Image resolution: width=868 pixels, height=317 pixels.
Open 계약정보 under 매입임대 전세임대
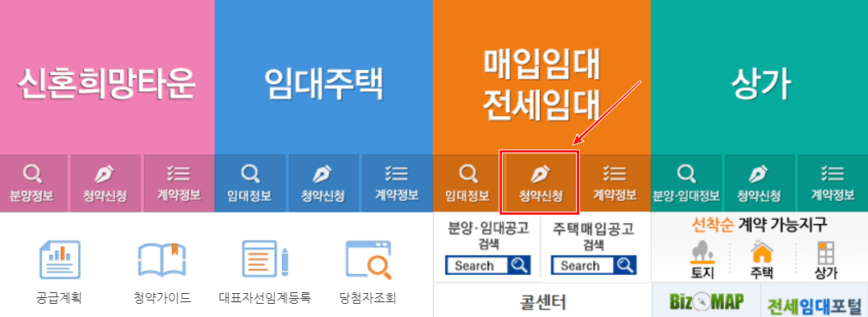click(x=615, y=183)
